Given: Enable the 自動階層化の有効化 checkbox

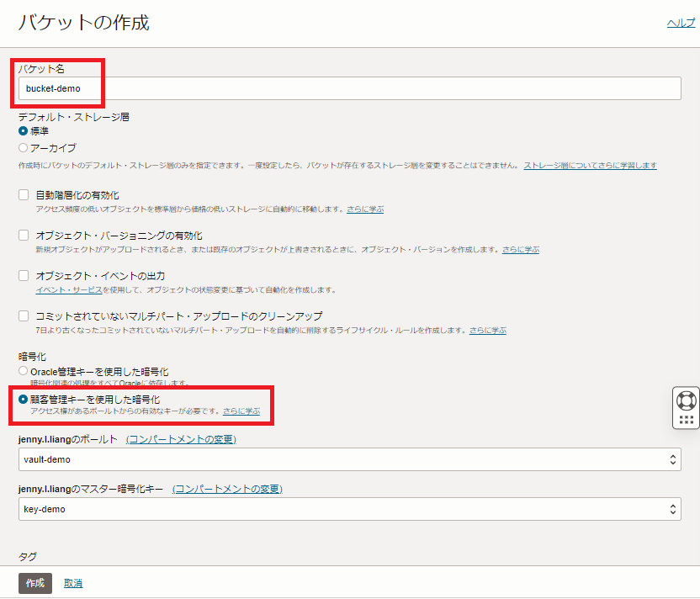Looking at the screenshot, I should (24, 195).
